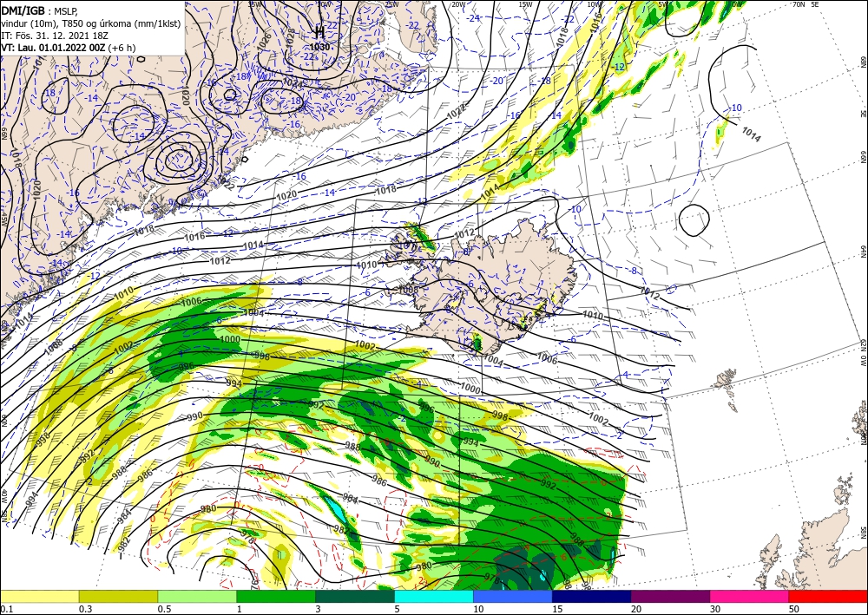
Task: Click the 1024 isobar label over Greenland
Action: (293, 83)
